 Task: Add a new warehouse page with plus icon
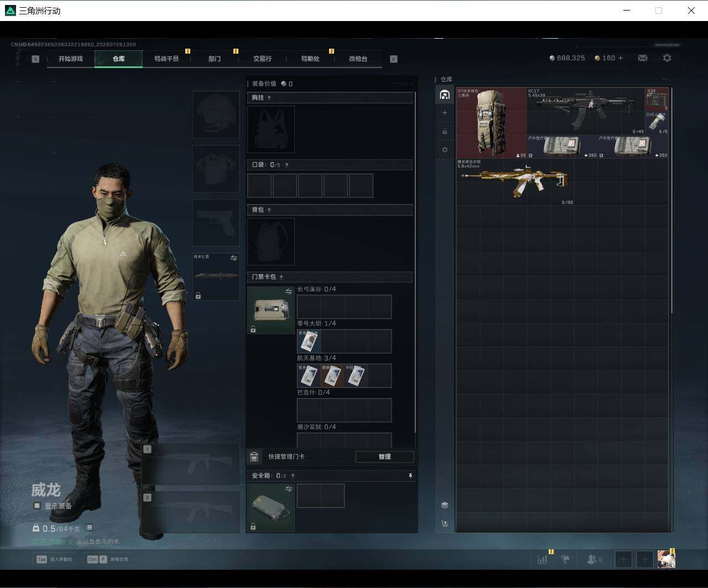pyautogui.click(x=445, y=113)
